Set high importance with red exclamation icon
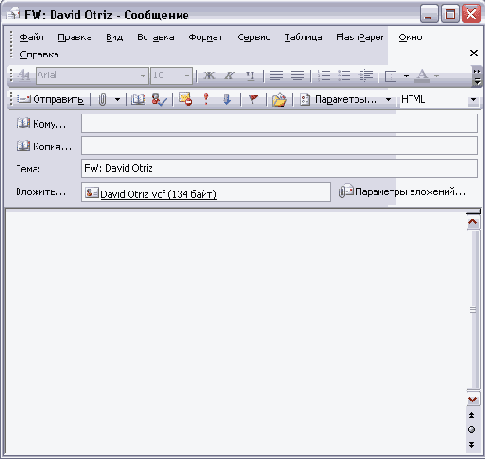Screen dimensions: 485x459 click(206, 99)
